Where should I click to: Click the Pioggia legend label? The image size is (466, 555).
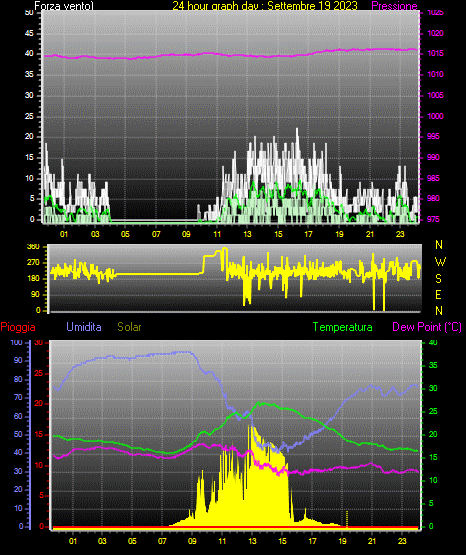pyautogui.click(x=18, y=327)
